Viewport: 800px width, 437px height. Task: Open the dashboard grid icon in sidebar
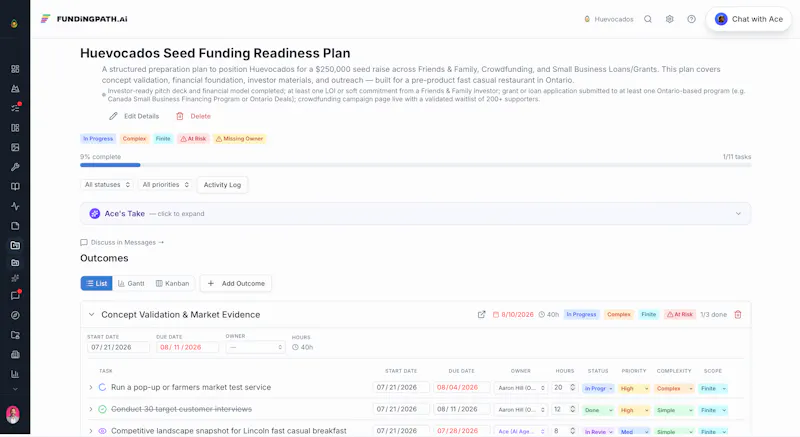15,69
